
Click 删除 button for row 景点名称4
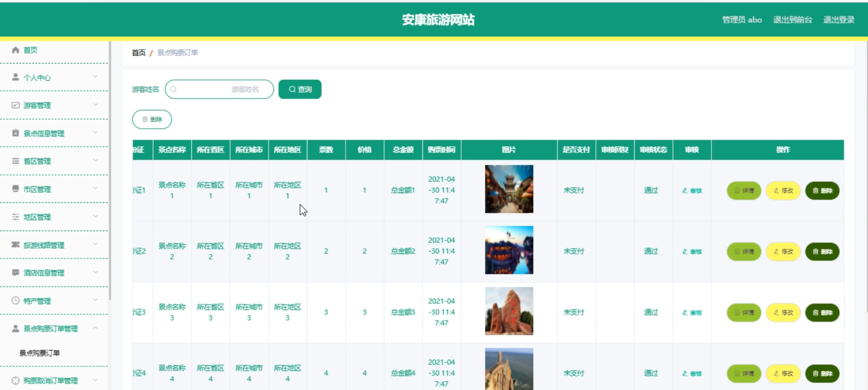click(822, 374)
